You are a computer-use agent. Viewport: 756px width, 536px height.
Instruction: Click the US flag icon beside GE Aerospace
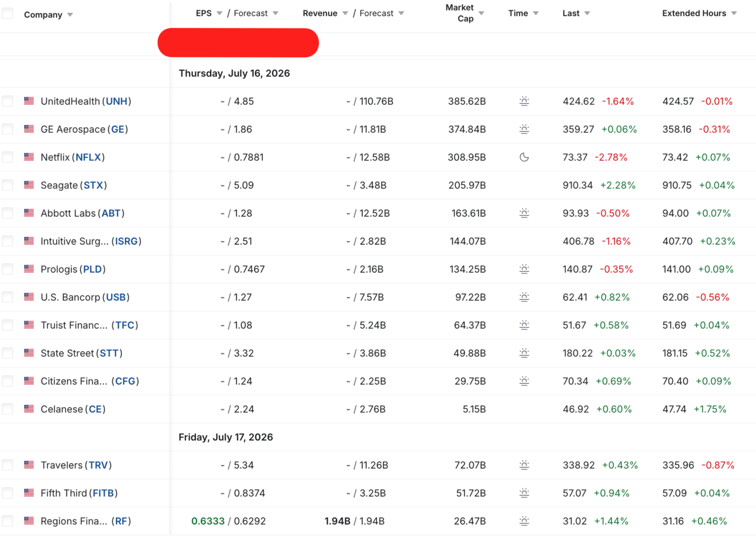pos(29,129)
